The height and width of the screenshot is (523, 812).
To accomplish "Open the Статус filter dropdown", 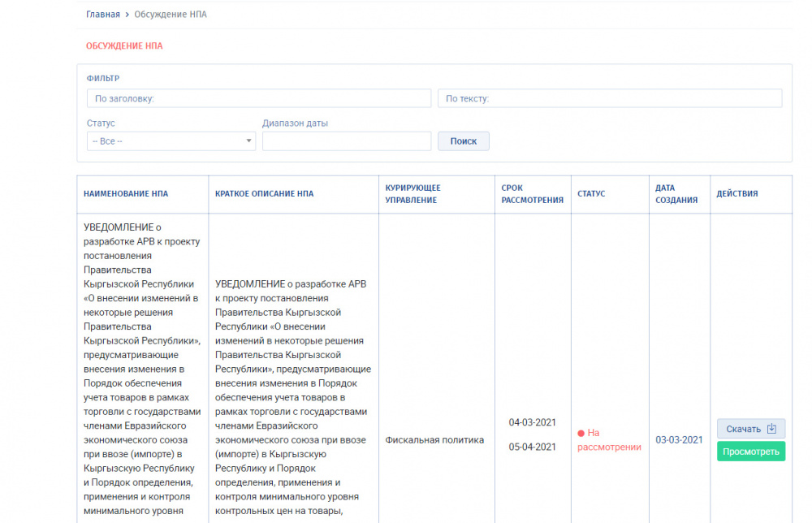I will click(x=171, y=141).
